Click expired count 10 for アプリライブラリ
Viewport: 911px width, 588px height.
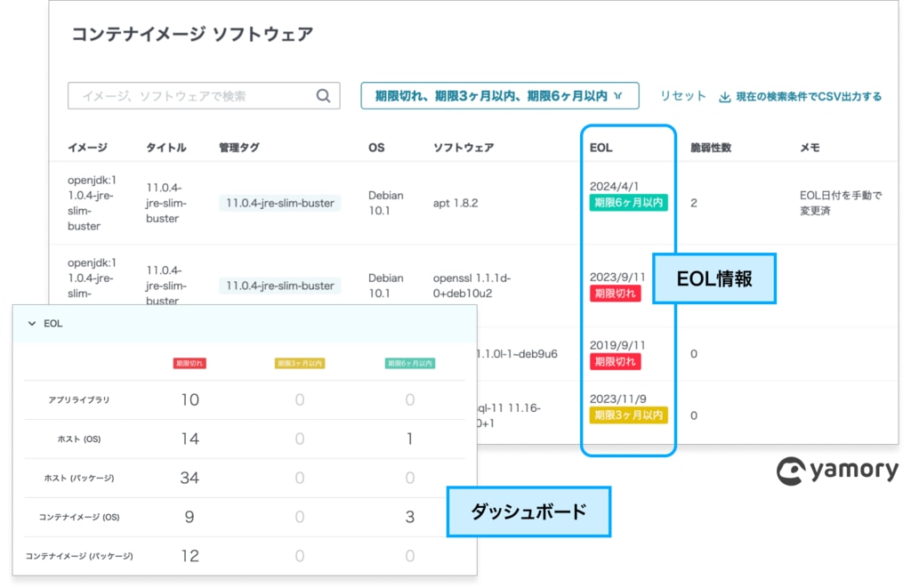[189, 400]
